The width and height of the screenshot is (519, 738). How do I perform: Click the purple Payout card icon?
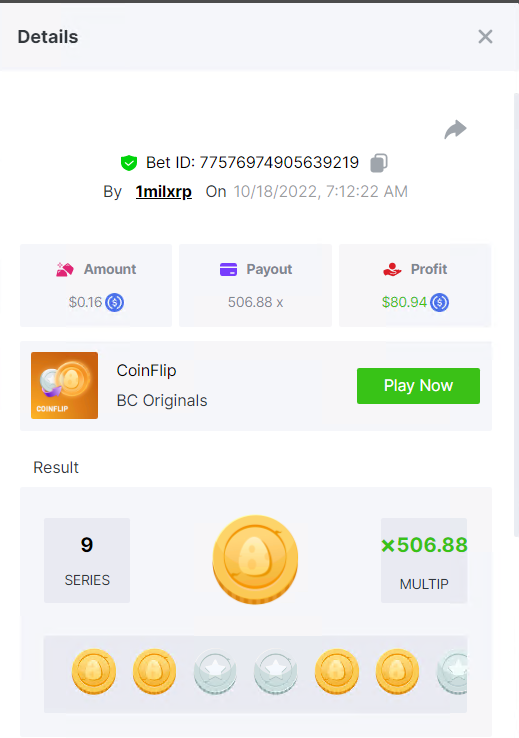tap(228, 270)
